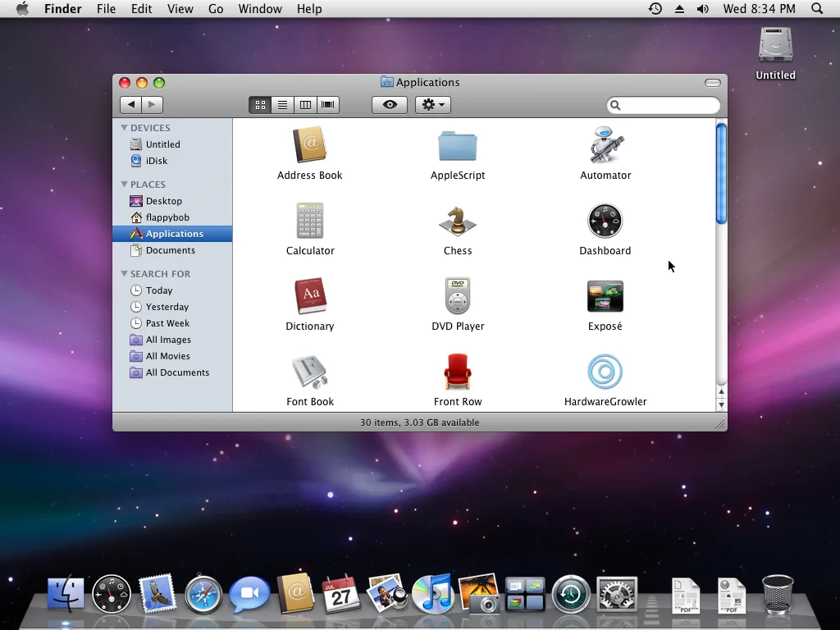The height and width of the screenshot is (630, 840).
Task: Hide the toolbar using the pill button
Action: pyautogui.click(x=713, y=83)
